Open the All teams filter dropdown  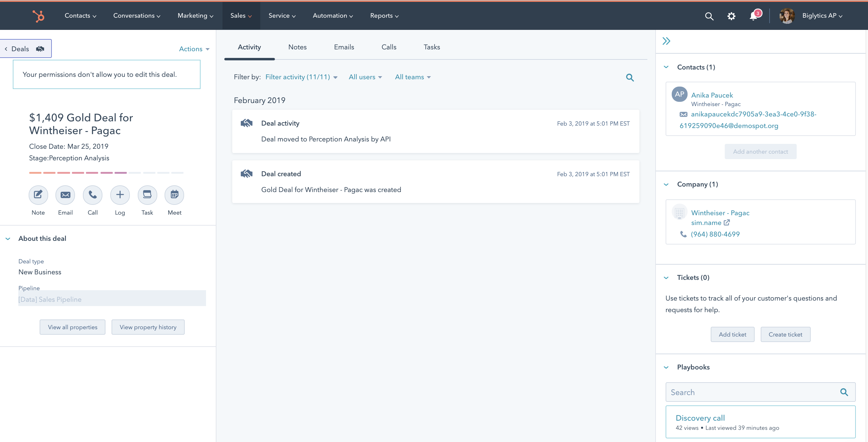413,77
